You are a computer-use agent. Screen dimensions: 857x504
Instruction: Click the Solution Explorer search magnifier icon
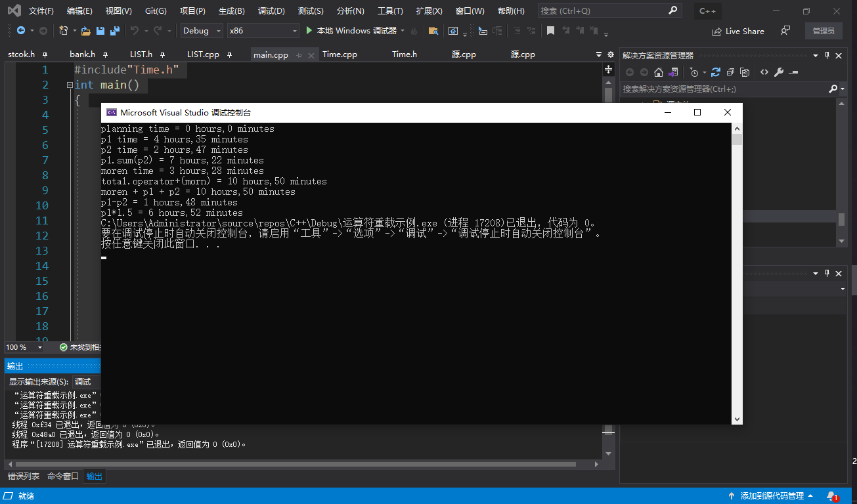pyautogui.click(x=833, y=89)
